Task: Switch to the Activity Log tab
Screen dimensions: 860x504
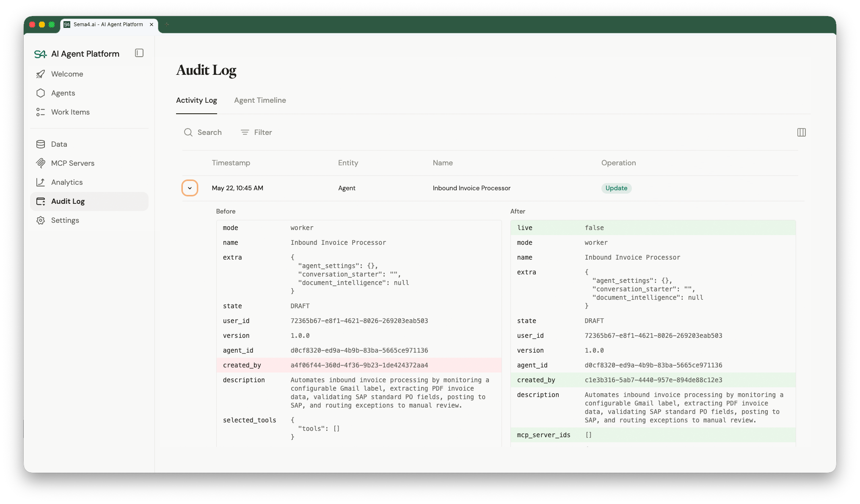Action: 196,100
